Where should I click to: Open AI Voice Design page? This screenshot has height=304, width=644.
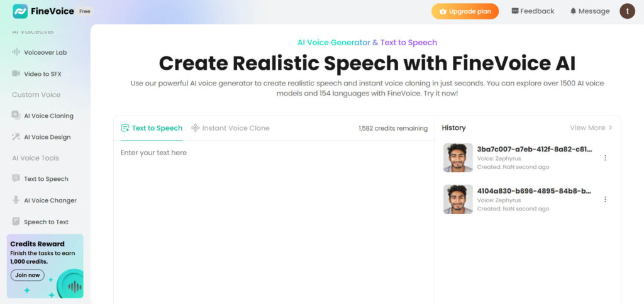click(47, 137)
